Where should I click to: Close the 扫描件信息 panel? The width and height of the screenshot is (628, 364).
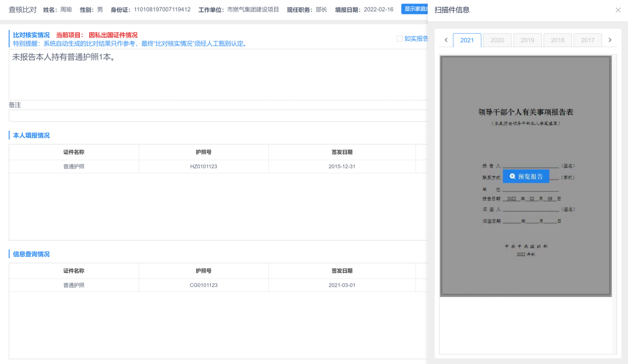[x=618, y=10]
